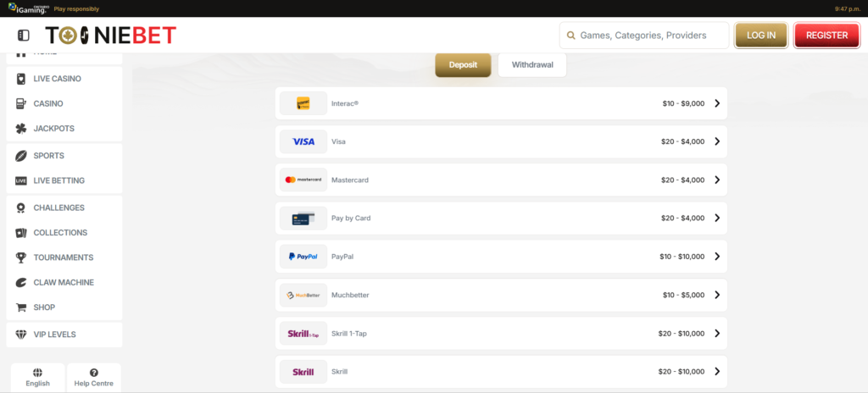The width and height of the screenshot is (868, 393).
Task: Open Live Betting from the sidebar
Action: [58, 180]
